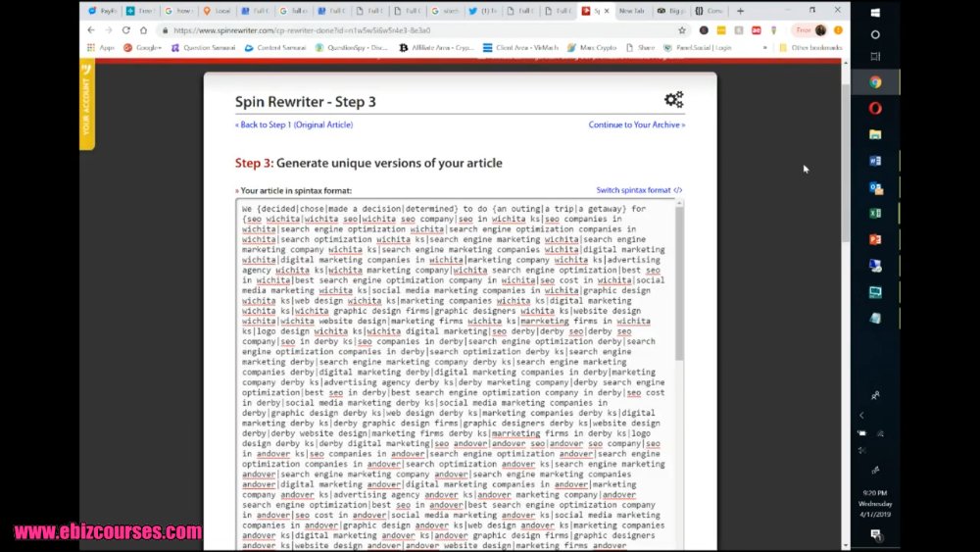This screenshot has width=980, height=552.
Task: Click Continue to Your Archive link
Action: pyautogui.click(x=636, y=125)
